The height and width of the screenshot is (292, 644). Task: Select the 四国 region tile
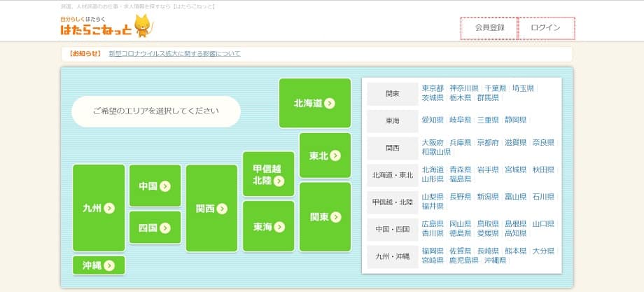click(x=155, y=228)
